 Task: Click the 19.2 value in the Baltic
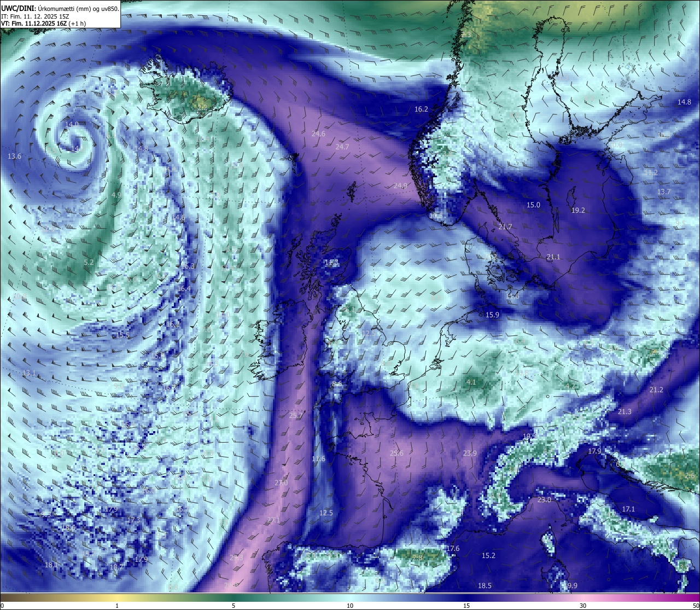[x=578, y=210]
